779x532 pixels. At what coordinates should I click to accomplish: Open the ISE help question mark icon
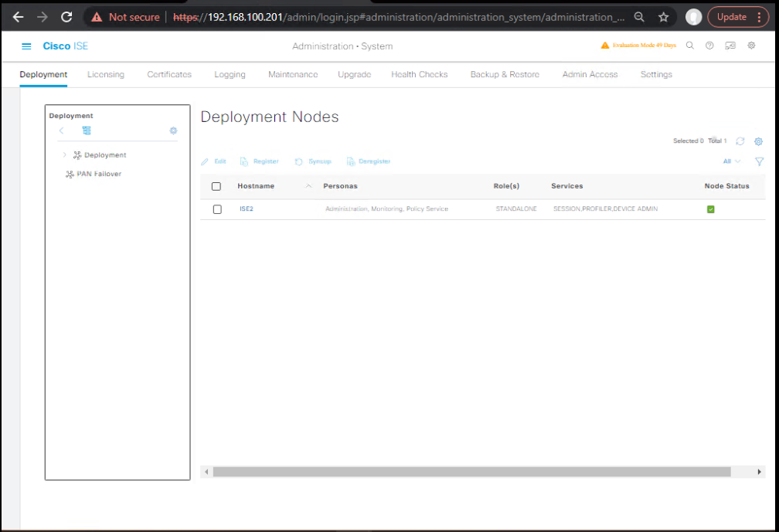click(709, 46)
